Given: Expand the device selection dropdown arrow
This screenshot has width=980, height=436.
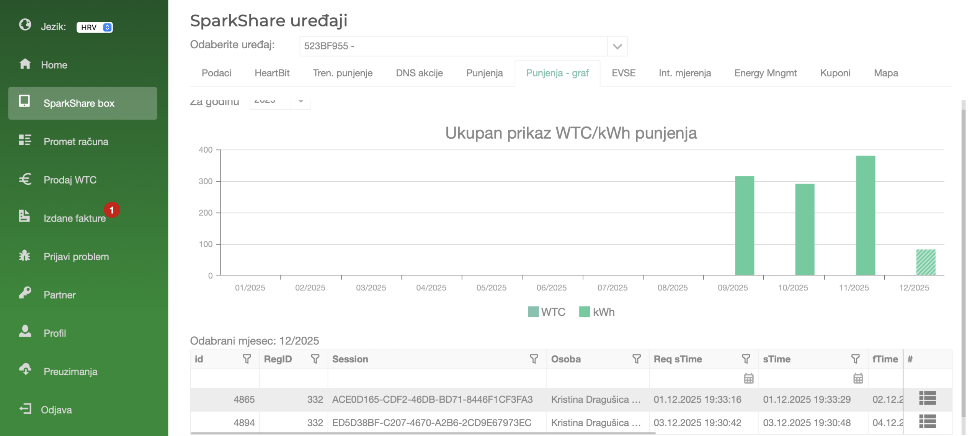Looking at the screenshot, I should click(x=617, y=46).
